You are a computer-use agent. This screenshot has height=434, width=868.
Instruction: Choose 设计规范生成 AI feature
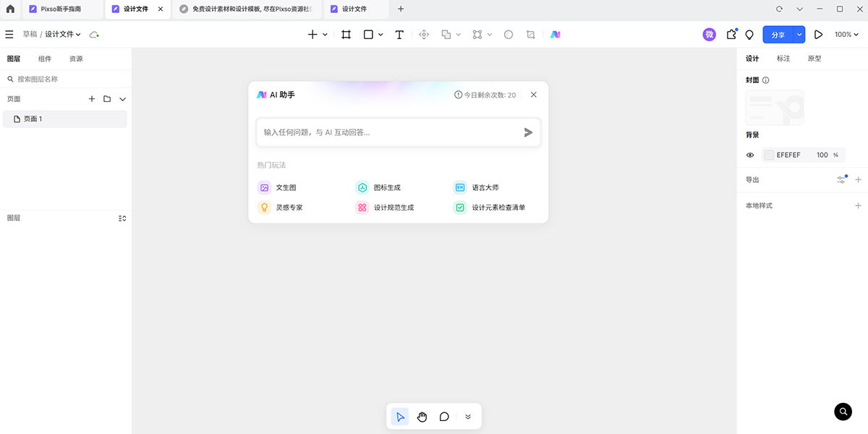click(385, 208)
